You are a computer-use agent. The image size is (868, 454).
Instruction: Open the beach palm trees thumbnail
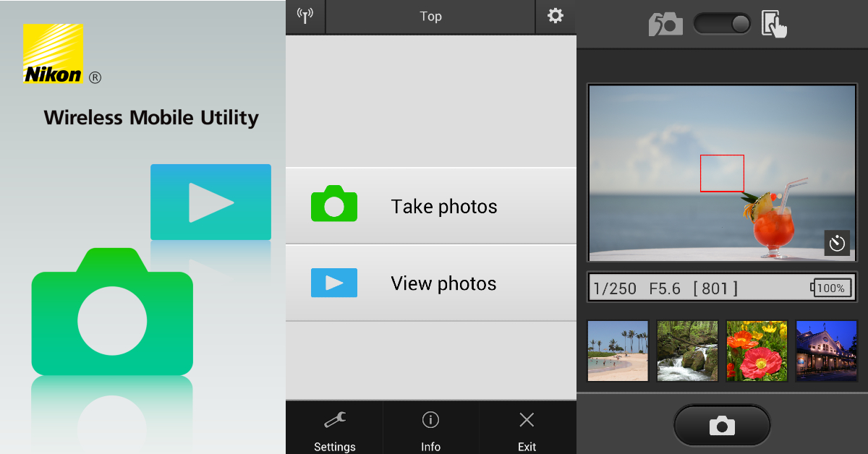[x=618, y=351]
